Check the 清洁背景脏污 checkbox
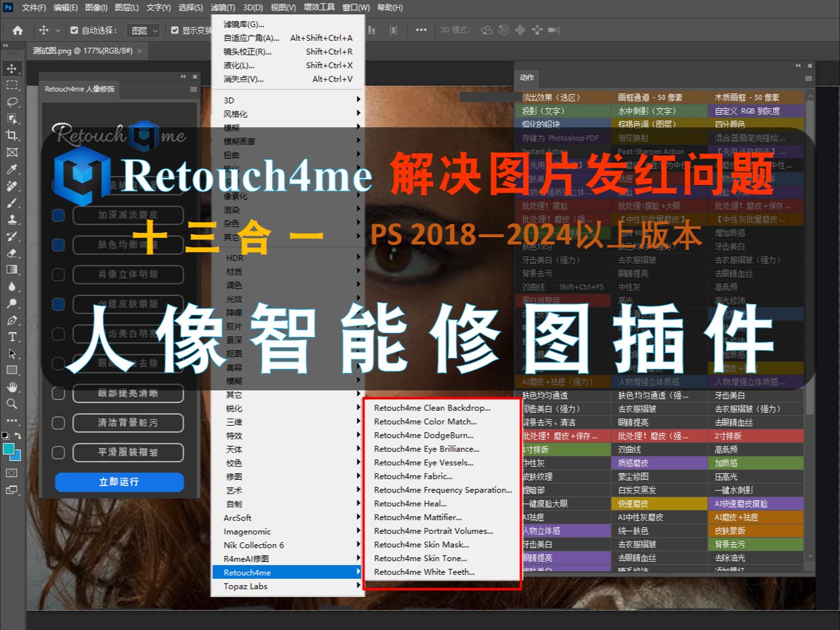The image size is (840, 630). point(58,423)
